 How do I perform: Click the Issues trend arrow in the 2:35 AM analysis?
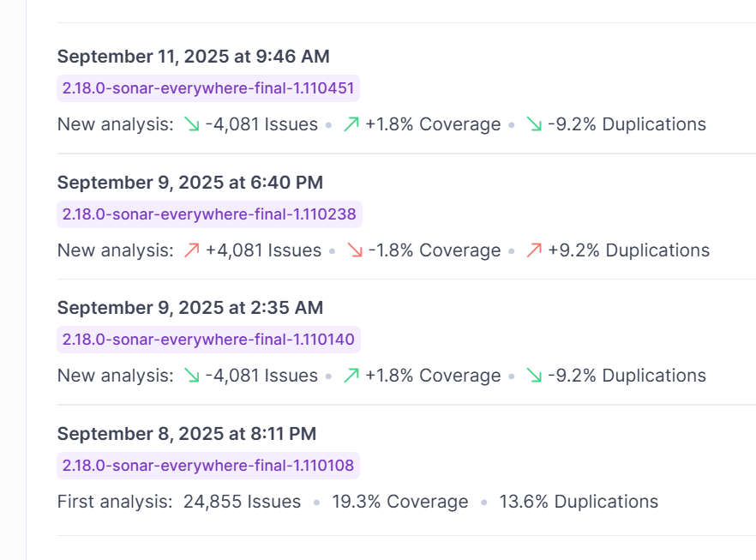[191, 376]
